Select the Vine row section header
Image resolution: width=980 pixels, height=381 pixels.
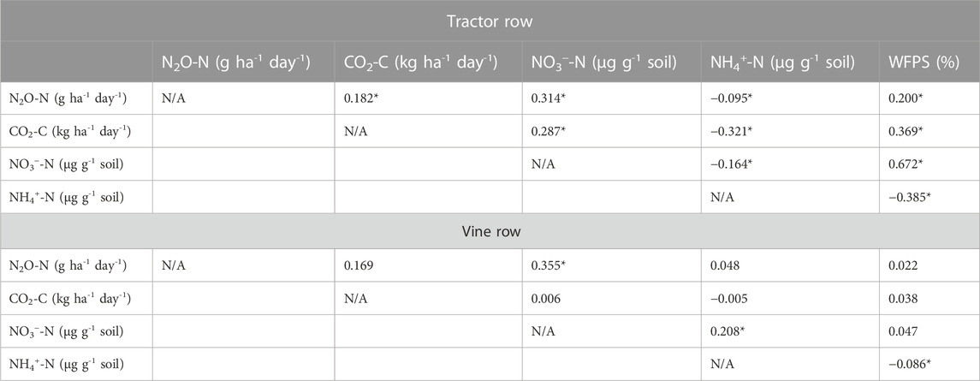click(x=490, y=231)
